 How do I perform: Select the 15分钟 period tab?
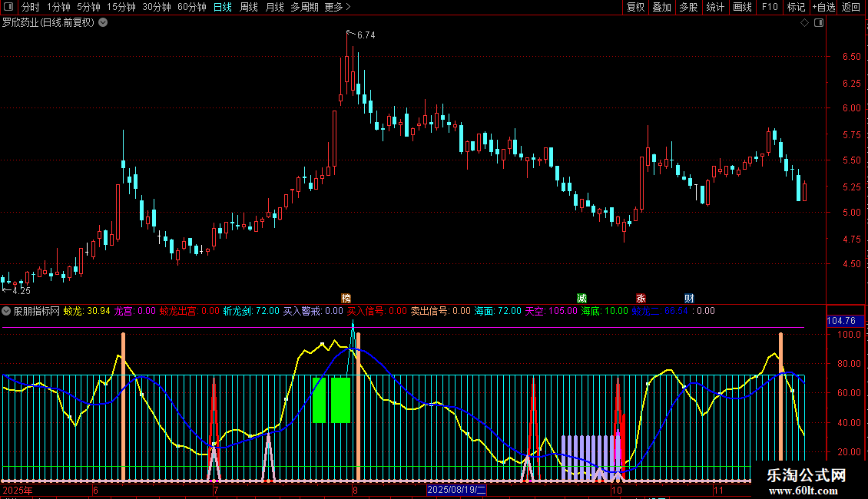click(121, 7)
